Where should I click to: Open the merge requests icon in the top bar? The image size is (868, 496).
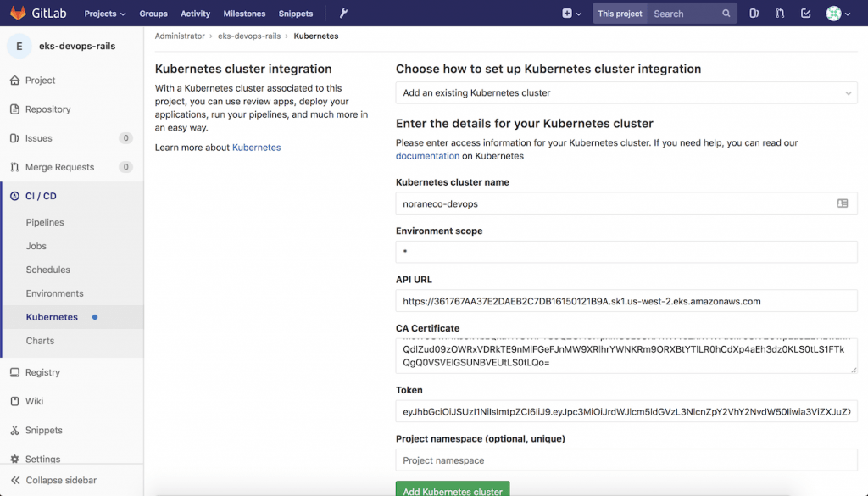780,14
